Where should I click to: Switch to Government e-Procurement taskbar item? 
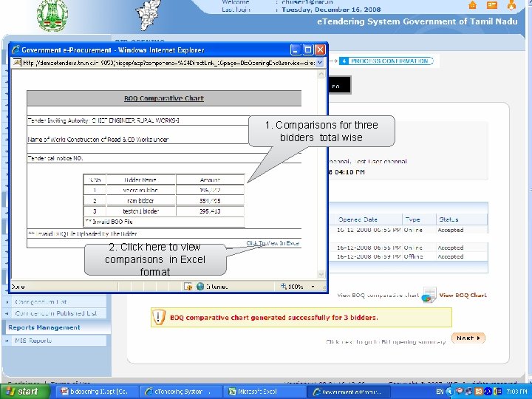[x=347, y=392]
